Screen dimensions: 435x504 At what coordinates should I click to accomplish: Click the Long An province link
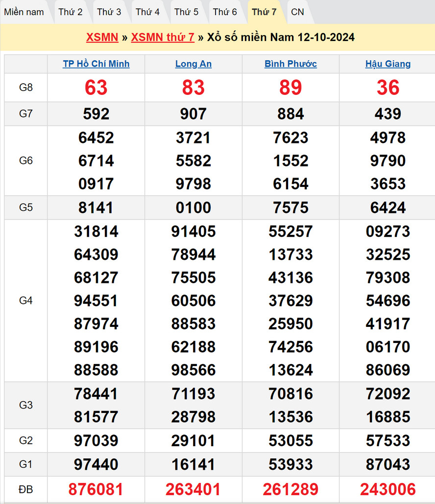(193, 64)
